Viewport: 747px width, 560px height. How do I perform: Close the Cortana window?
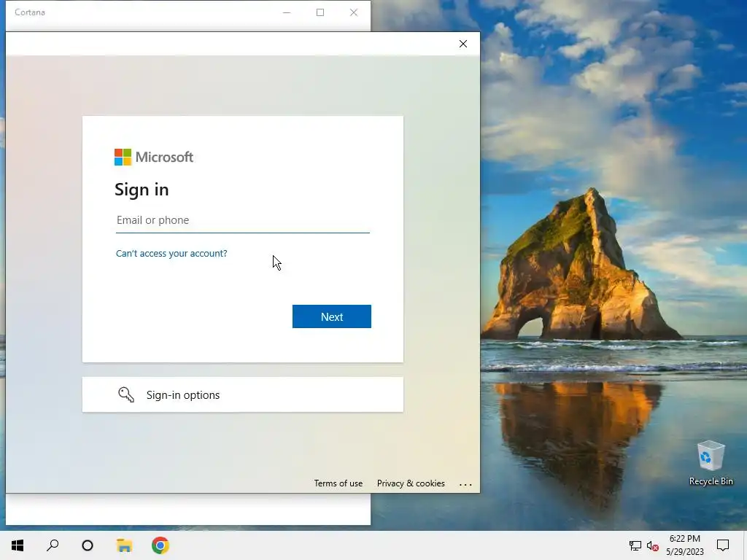tap(354, 12)
